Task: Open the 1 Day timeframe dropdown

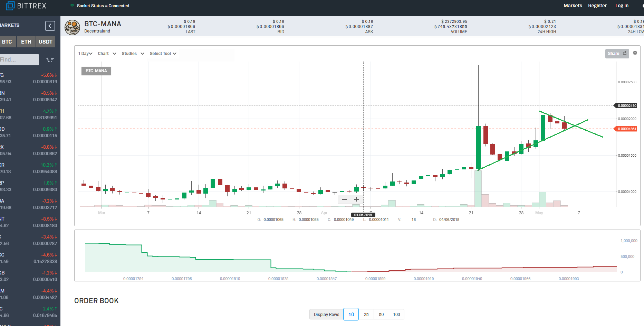Action: click(x=85, y=53)
